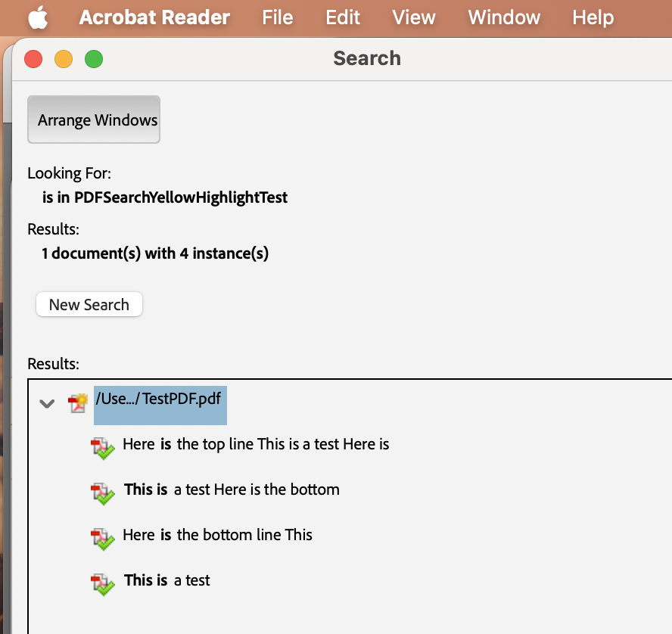Click the PDF document icon beside TestPDF.pdf
The width and height of the screenshot is (672, 634).
pos(78,403)
